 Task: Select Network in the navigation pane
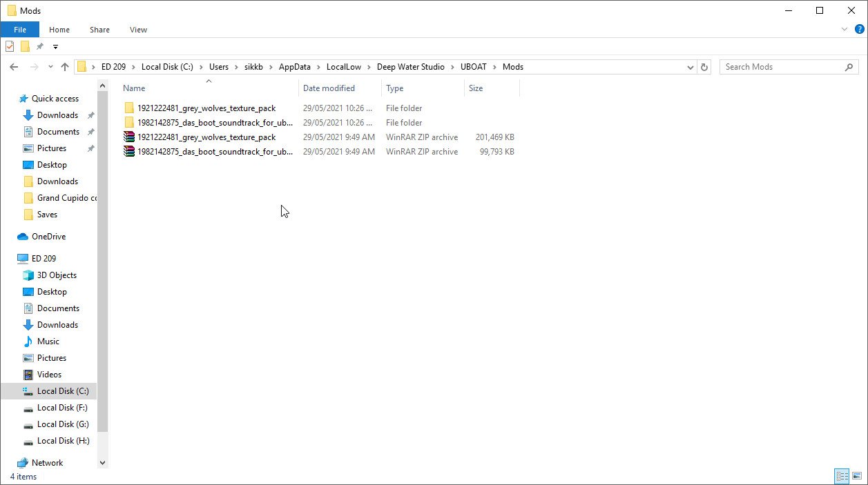point(47,463)
